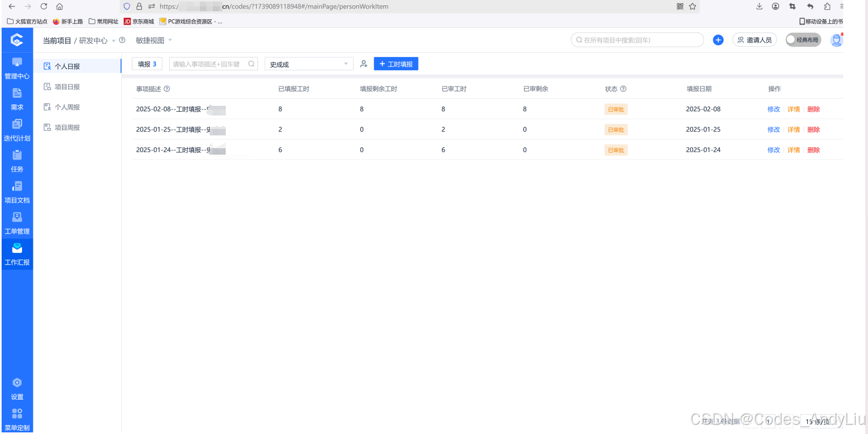Click 修改 for the 2025-01-25 entry

tap(773, 129)
